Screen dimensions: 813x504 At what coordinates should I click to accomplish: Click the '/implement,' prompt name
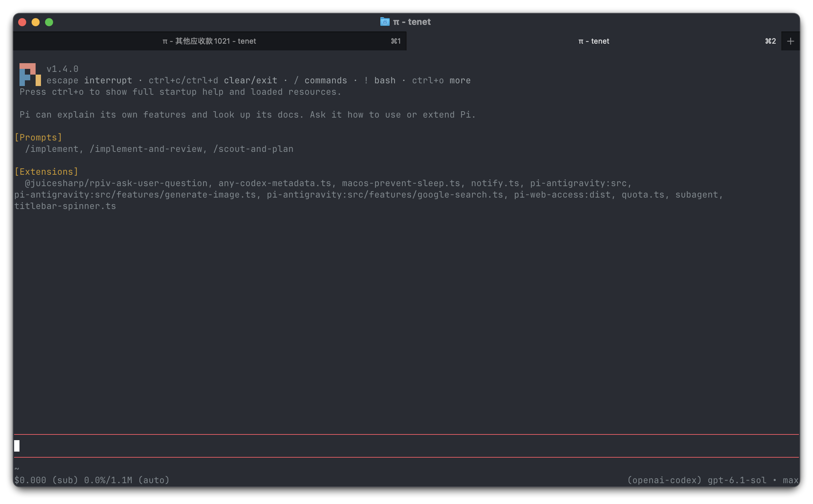[x=54, y=149]
